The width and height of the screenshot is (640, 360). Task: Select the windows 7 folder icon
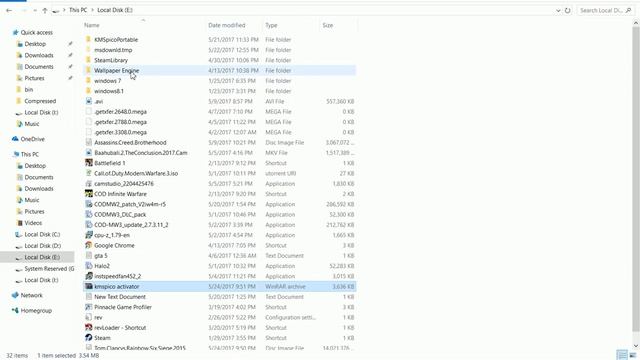tap(88, 80)
